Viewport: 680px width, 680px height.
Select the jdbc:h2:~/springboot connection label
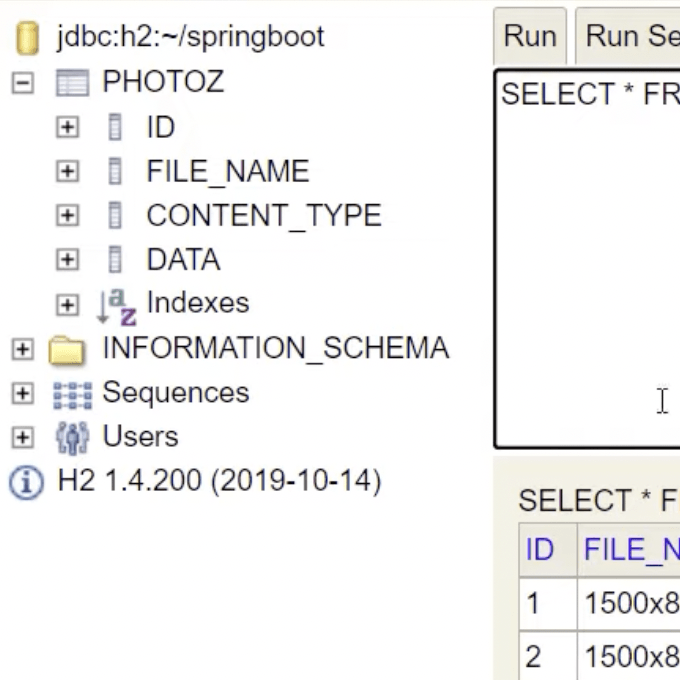[x=190, y=37]
